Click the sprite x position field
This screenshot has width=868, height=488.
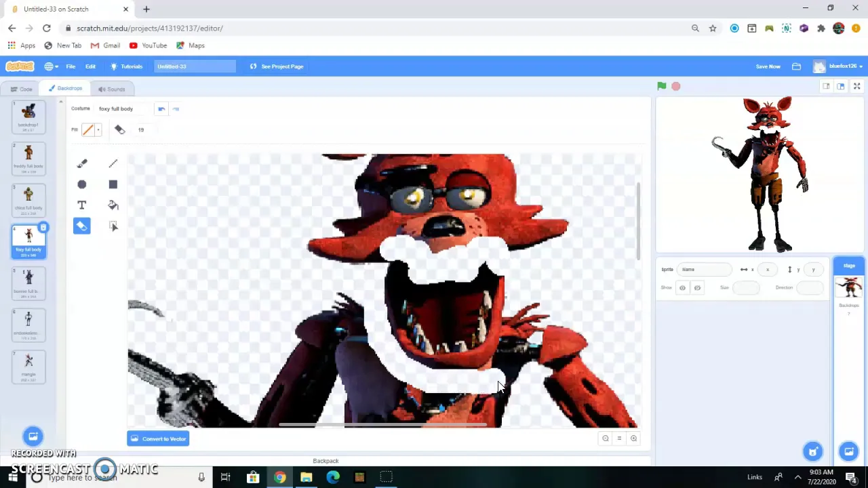click(x=767, y=270)
